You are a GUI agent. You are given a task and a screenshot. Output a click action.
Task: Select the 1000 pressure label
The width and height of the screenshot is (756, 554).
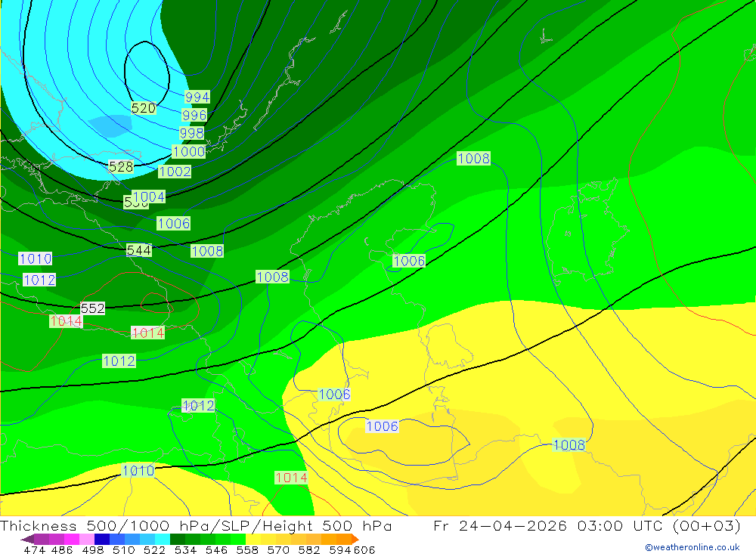(188, 152)
